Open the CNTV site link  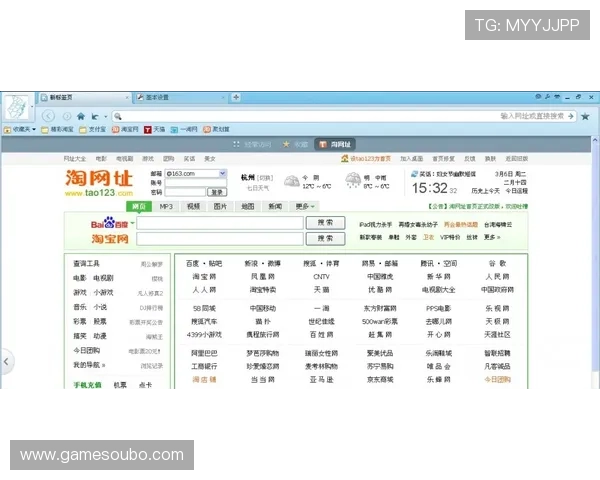[321, 277]
